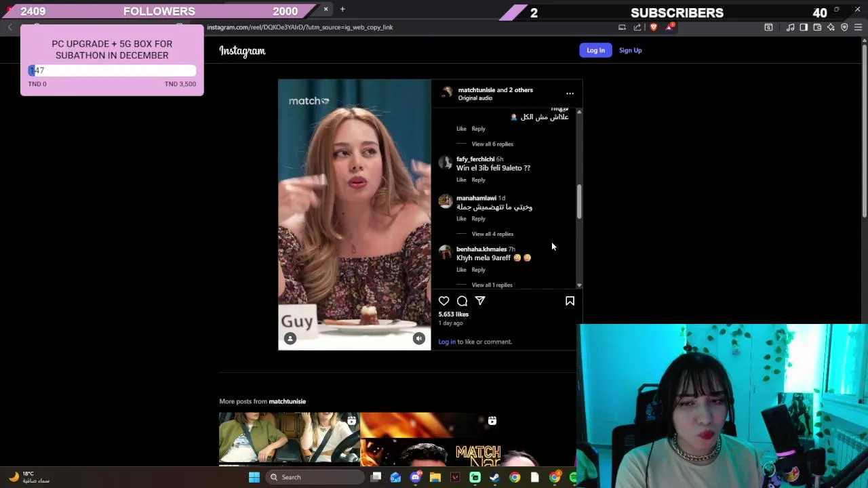Like manahamlawi's comment
Screen dimensions: 868x488
click(x=461, y=218)
